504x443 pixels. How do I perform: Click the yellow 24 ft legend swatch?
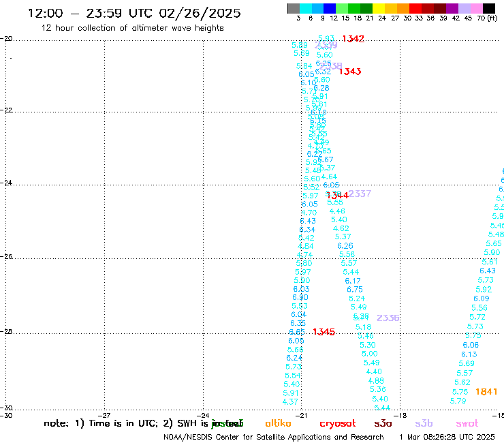coord(379,8)
